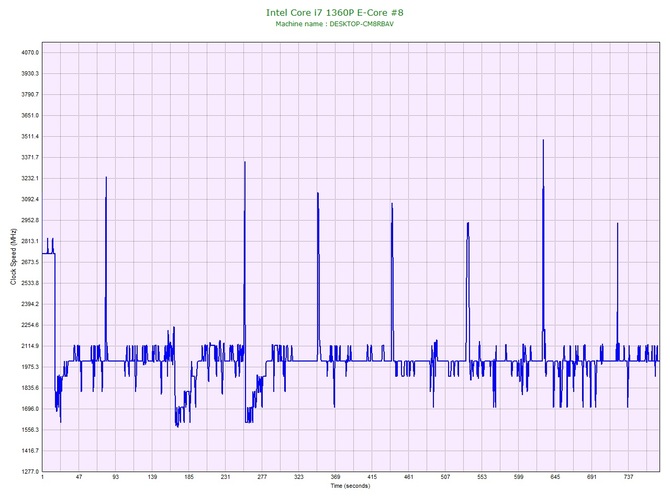670x503 pixels.
Task: Click the tallest clock spike near 3511 MHz
Action: 543,141
